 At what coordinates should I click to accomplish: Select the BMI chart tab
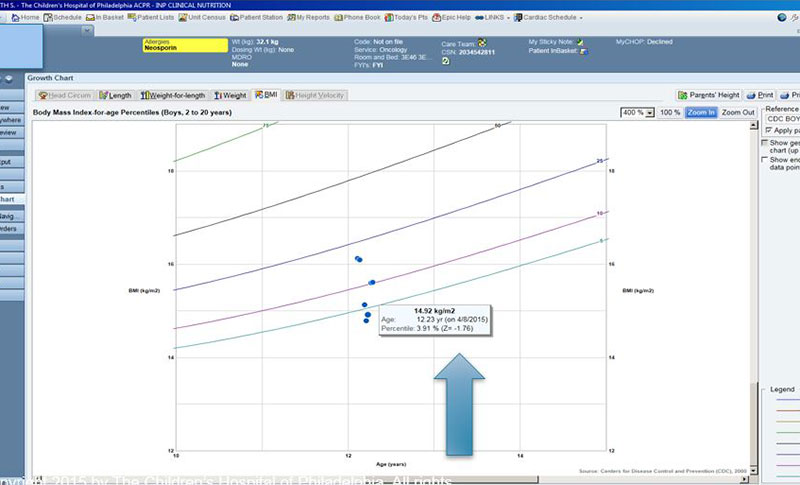[266, 95]
